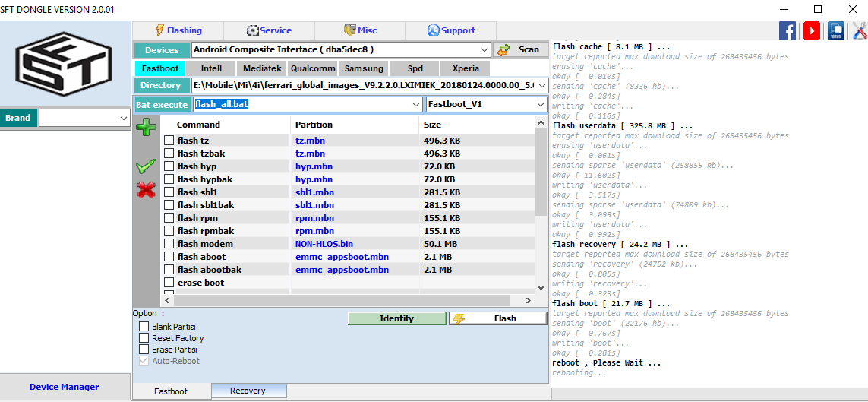Expand the firmware directory path dropdown
The image size is (868, 402).
(x=542, y=86)
